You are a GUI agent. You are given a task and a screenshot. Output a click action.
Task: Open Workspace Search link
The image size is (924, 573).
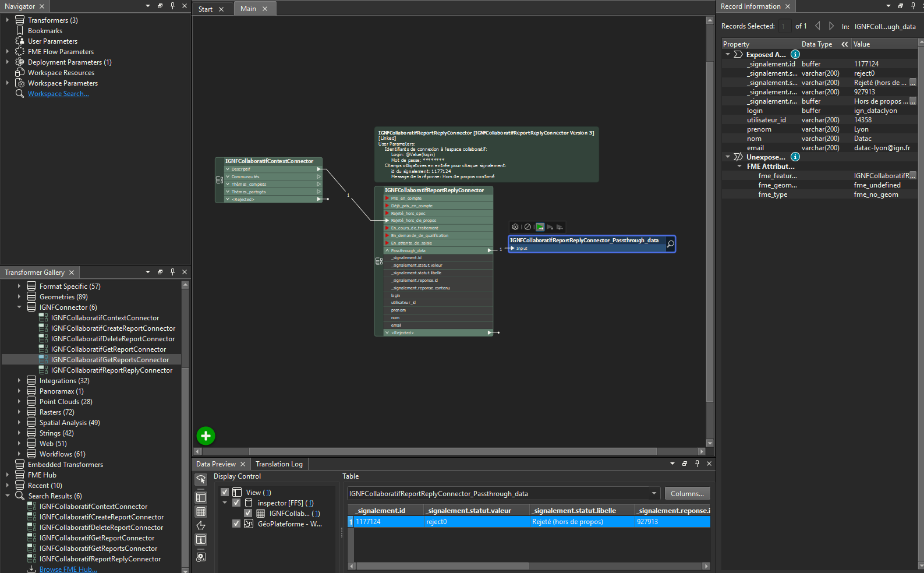58,94
